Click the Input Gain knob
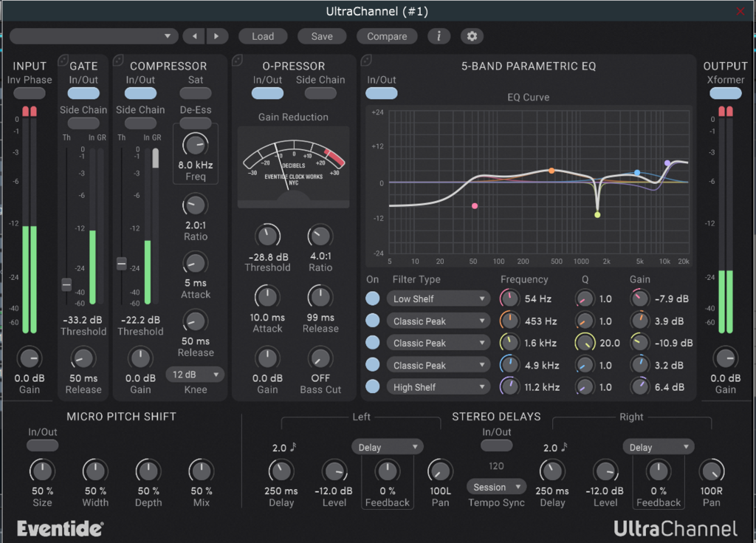 click(x=30, y=358)
